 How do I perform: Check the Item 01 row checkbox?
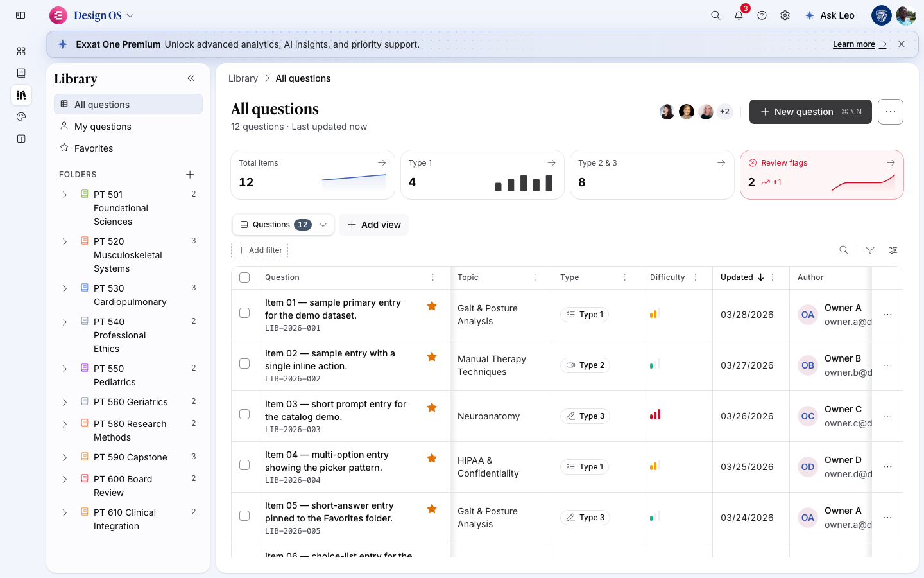coord(244,313)
